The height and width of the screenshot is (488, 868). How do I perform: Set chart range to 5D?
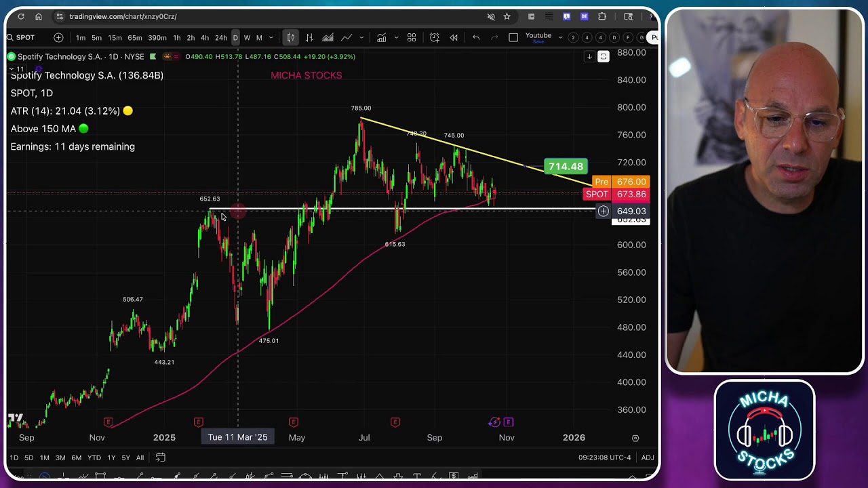(28, 458)
